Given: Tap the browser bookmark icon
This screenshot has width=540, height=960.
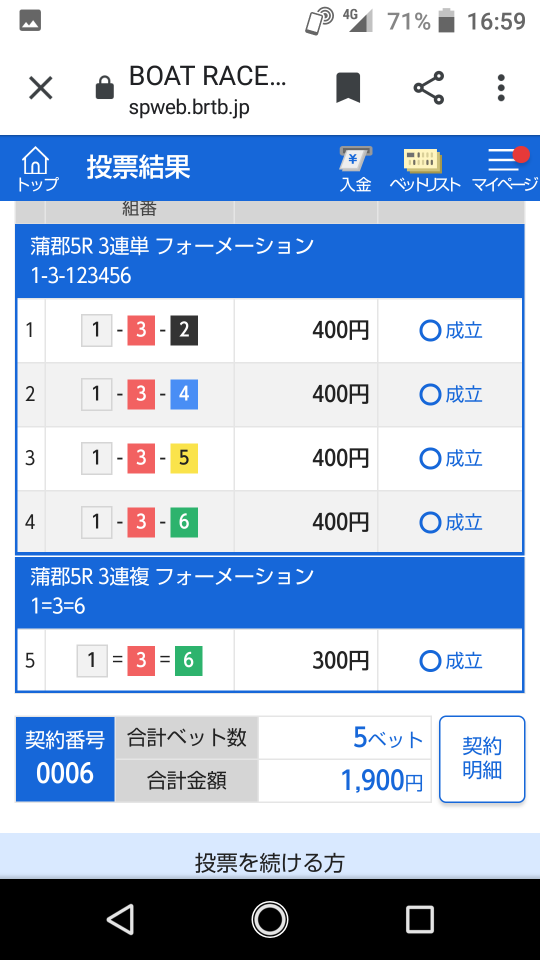Looking at the screenshot, I should click(348, 88).
